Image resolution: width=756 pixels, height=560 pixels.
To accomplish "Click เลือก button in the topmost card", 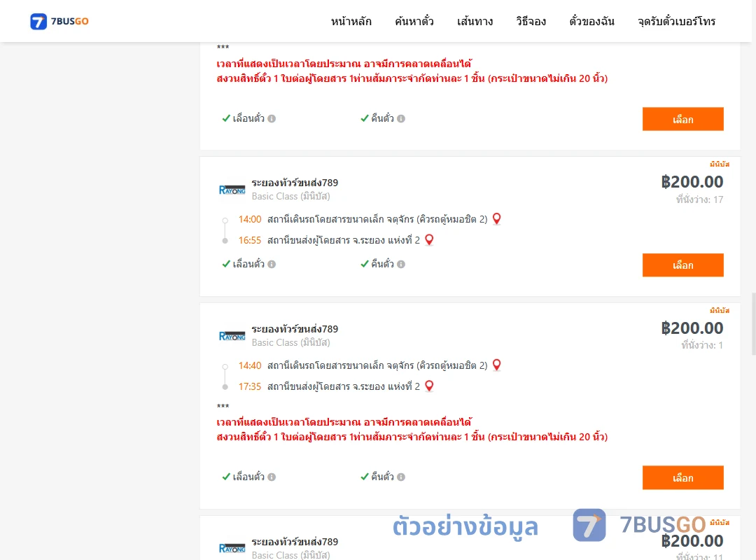I will 682,119.
